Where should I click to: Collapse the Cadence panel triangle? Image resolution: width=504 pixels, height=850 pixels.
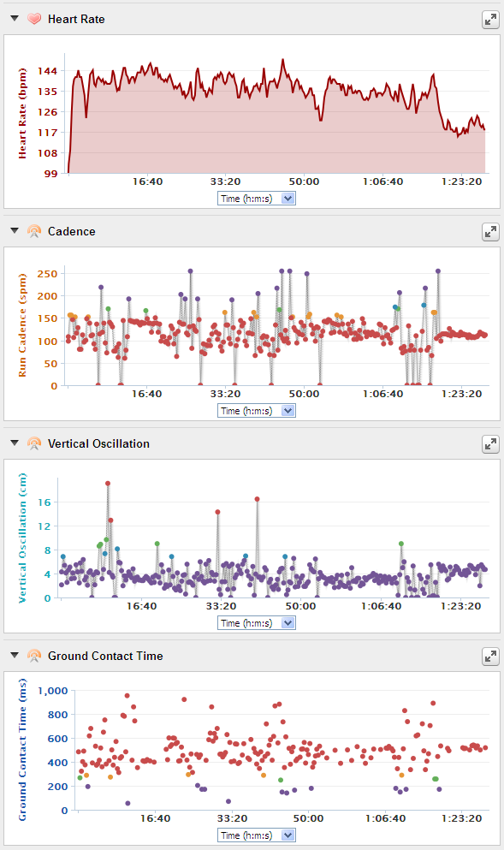[x=15, y=231]
